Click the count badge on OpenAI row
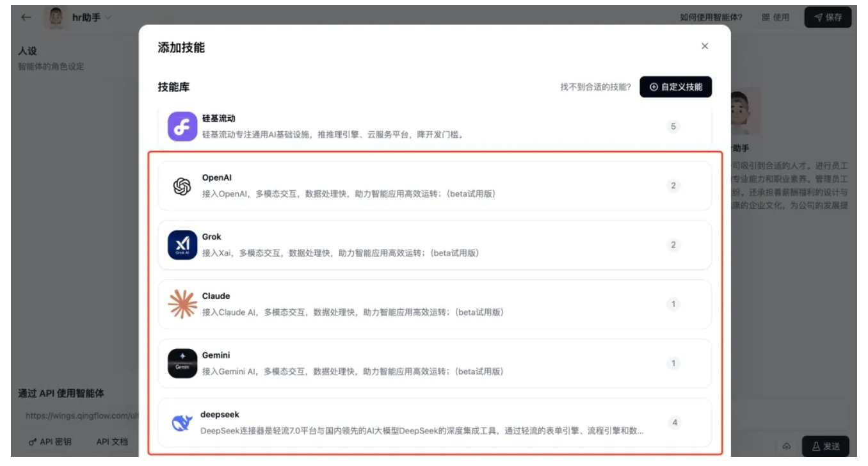The height and width of the screenshot is (466, 868). 673,186
